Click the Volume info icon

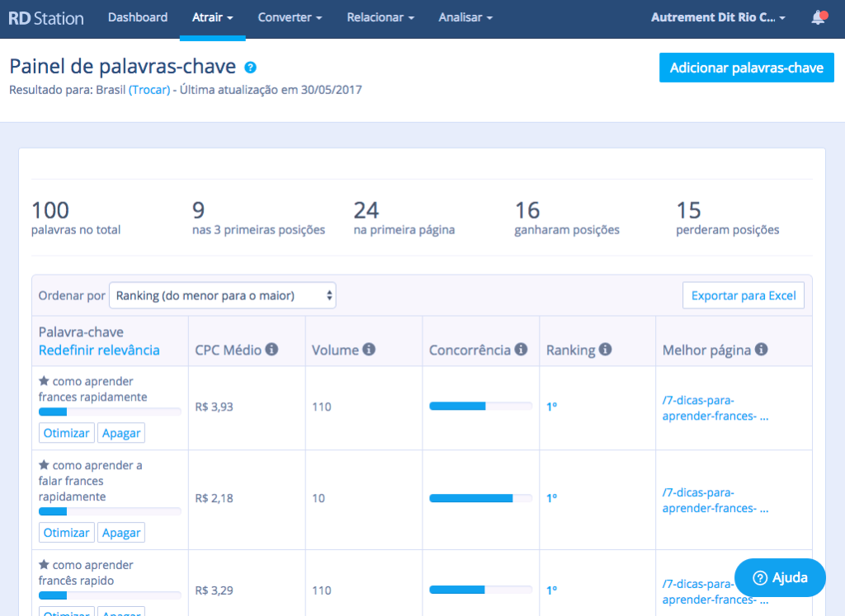[369, 350]
